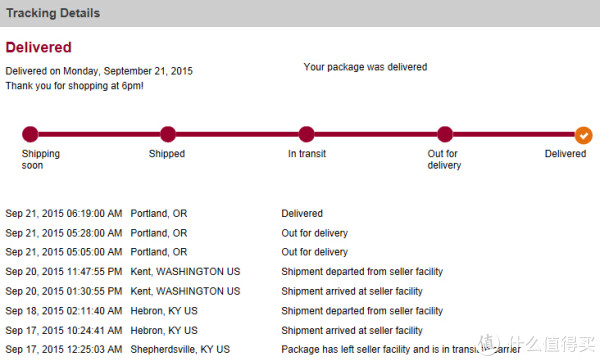Click the In transit progress dot

pyautogui.click(x=307, y=134)
